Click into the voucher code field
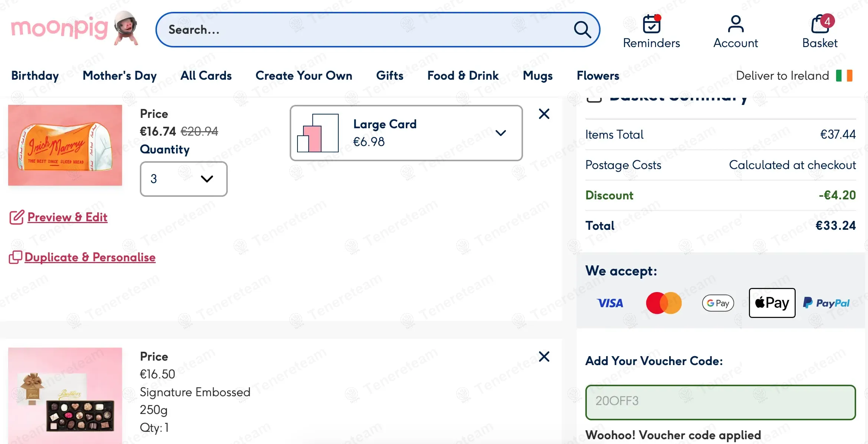Screen dimensions: 868x444 (x=720, y=402)
